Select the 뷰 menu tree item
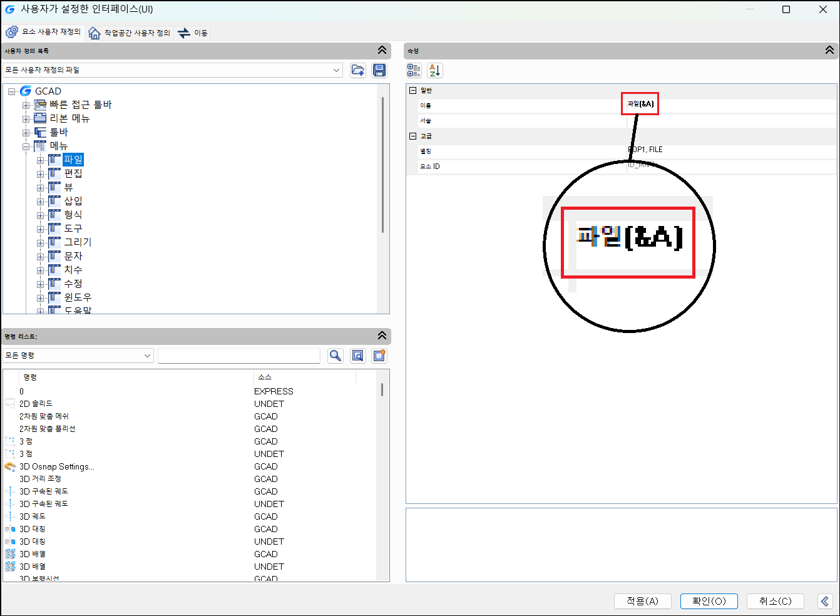 (69, 187)
